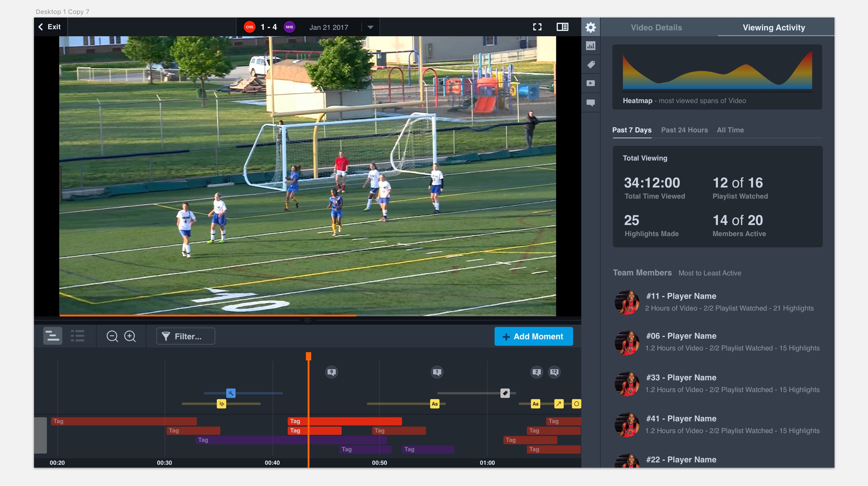The height and width of the screenshot is (486, 868).
Task: Select the yellow Aa text marker after 01:00
Action: 535,404
